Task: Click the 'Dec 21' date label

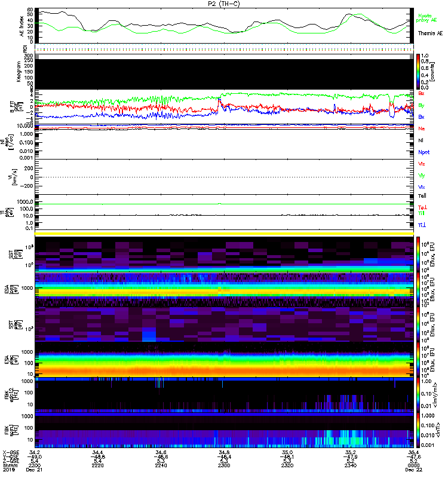Action: coord(34,470)
